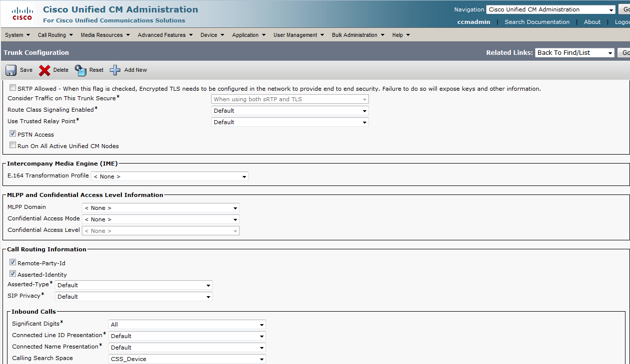This screenshot has height=364, width=630.
Task: Open Route Class Signaling Enabled dropdown
Action: pos(290,111)
